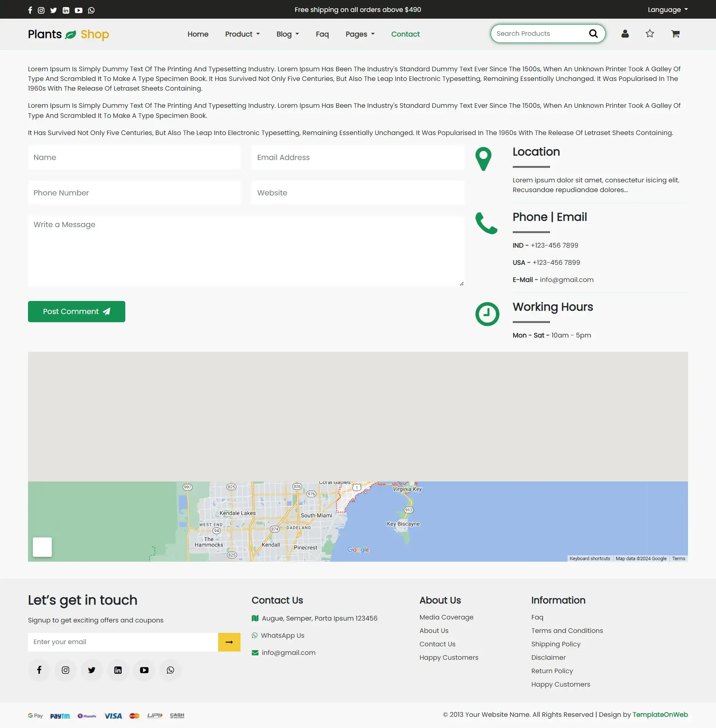Click the Post Comment button

(76, 311)
